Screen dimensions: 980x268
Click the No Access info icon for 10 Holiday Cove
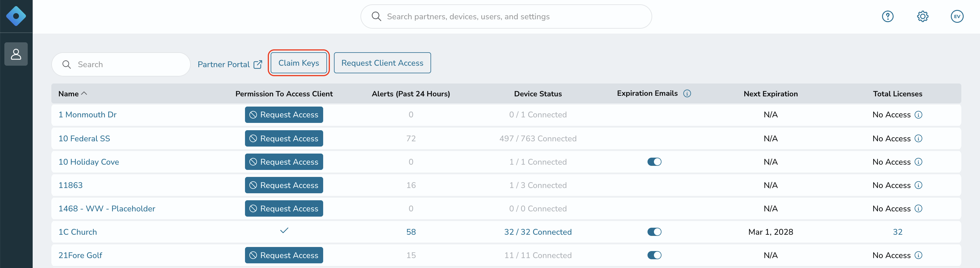pyautogui.click(x=918, y=162)
